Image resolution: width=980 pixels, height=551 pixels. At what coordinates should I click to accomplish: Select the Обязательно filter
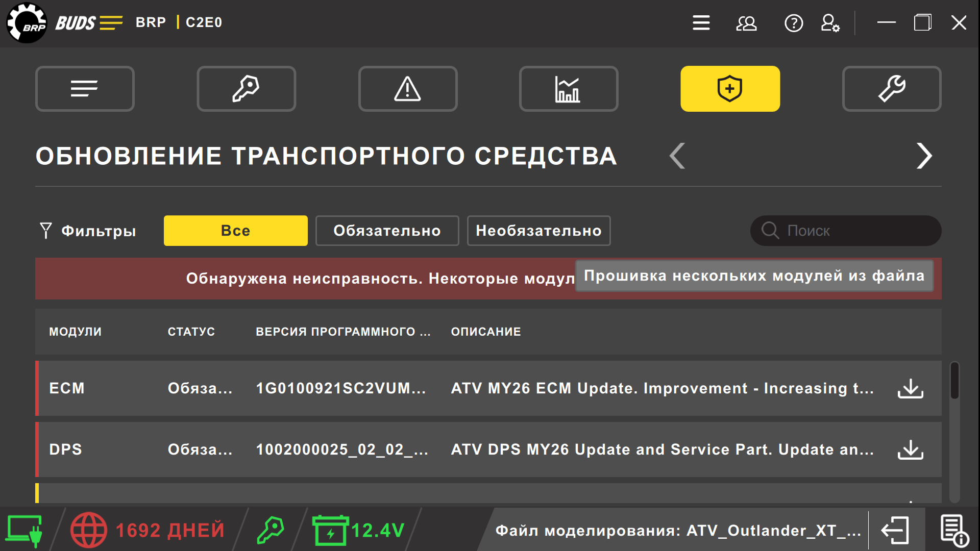pos(387,231)
